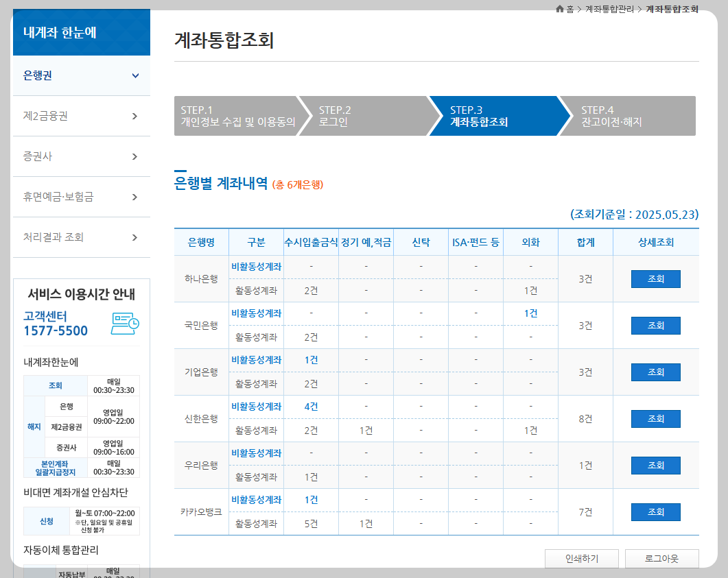Click 본인계좌 일괄지급정지 label in service hours

pos(56,468)
